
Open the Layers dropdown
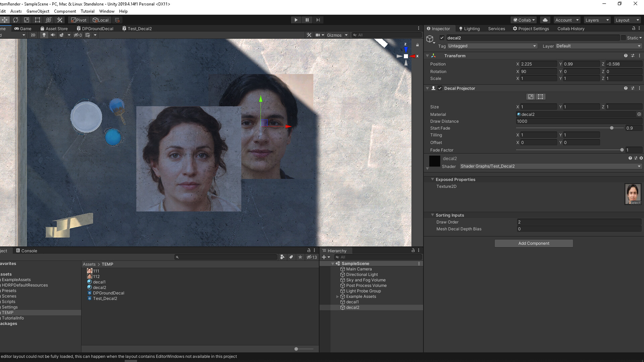point(597,20)
